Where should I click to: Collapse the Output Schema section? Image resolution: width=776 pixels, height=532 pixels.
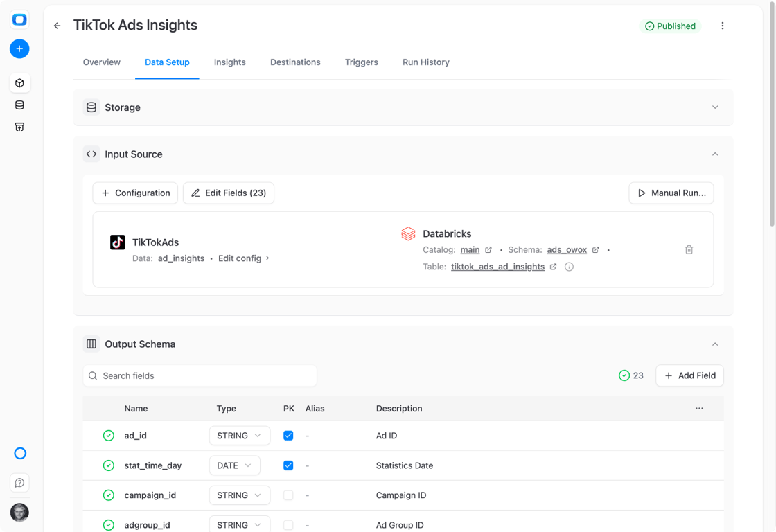715,344
